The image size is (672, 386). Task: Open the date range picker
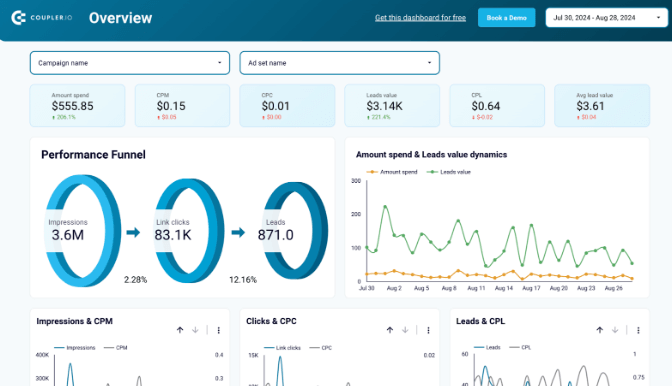click(x=606, y=18)
